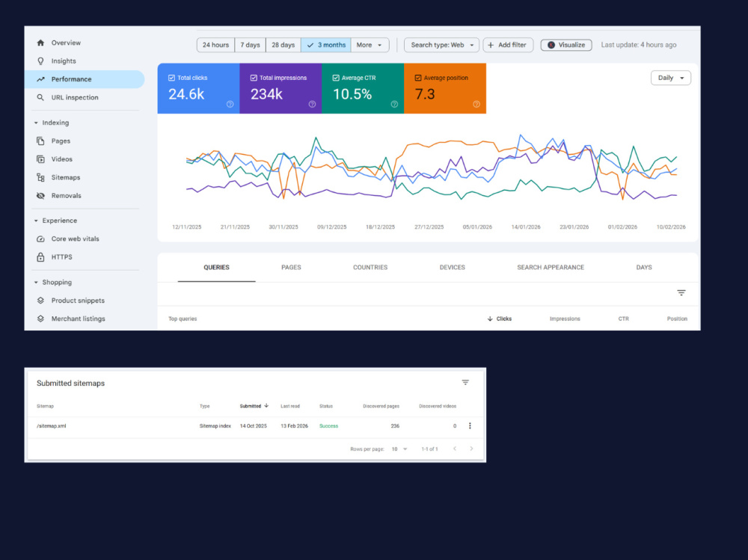Toggle the Total clicks checkbox

[172, 78]
